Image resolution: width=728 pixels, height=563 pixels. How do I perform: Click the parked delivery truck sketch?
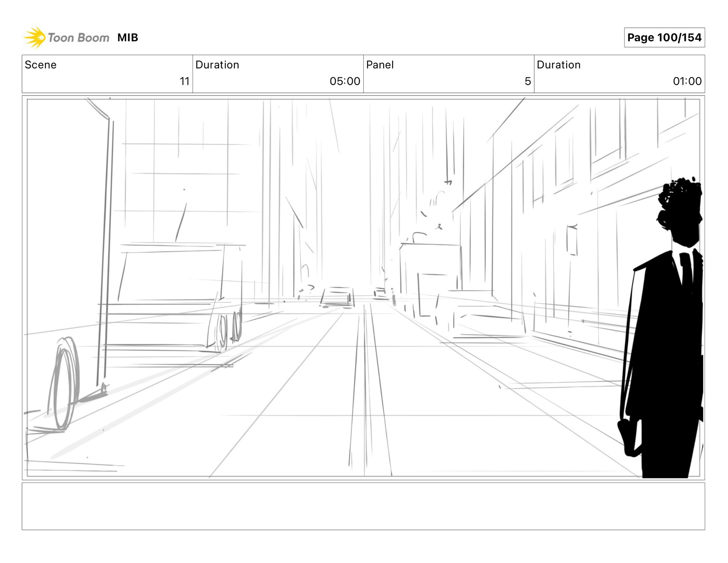point(171,296)
